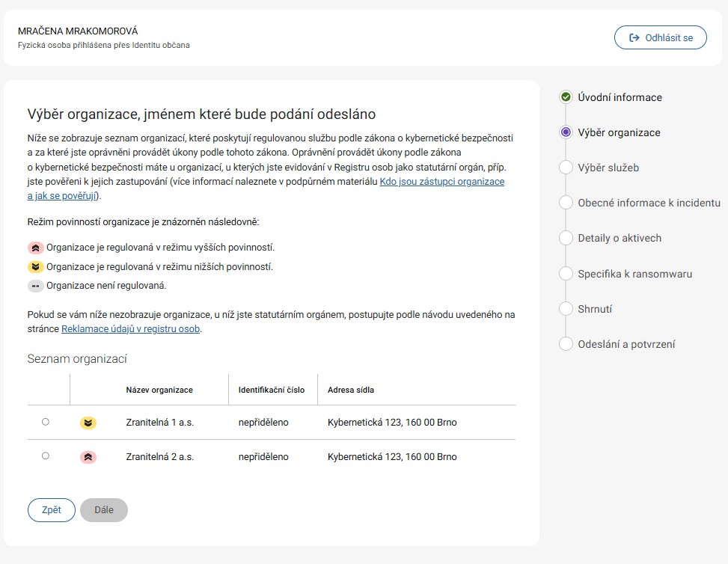Click the red higher-obligations icon in the legend
The image size is (728, 564).
36,248
